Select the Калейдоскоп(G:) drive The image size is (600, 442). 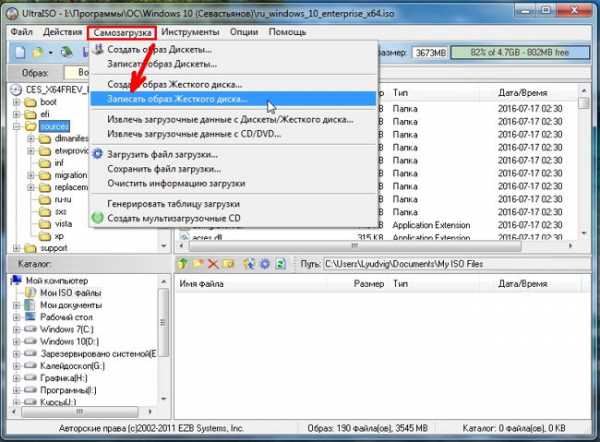[72, 366]
